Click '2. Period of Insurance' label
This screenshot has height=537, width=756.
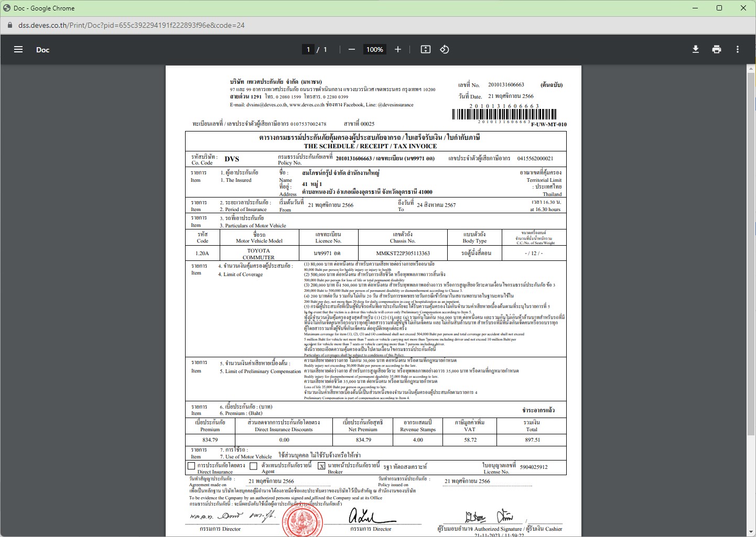243,209
